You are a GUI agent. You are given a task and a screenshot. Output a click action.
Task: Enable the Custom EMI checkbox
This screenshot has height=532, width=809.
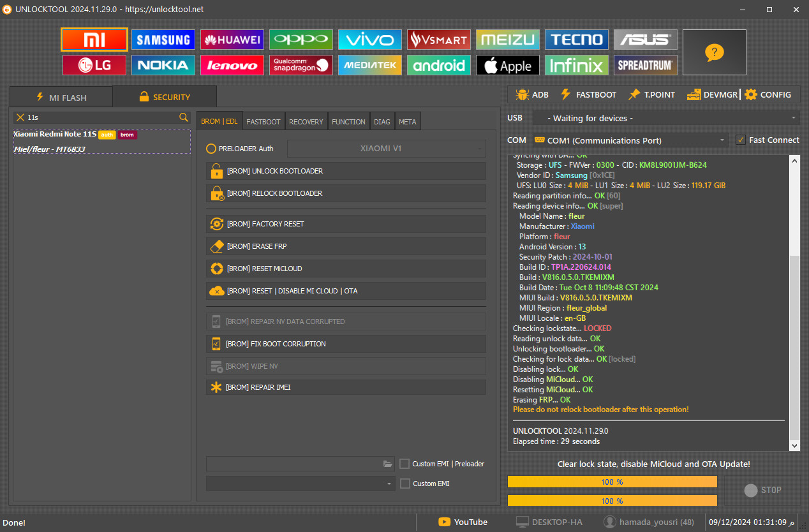tap(404, 484)
